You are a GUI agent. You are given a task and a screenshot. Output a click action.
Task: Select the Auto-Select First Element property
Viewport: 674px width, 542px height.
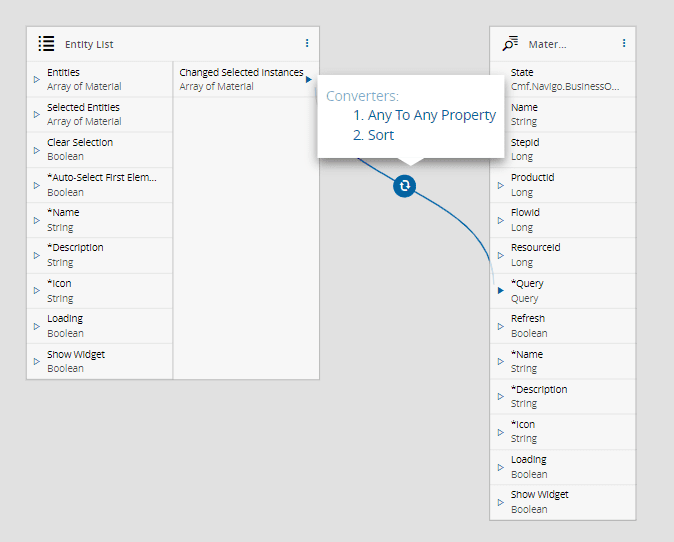tap(101, 184)
